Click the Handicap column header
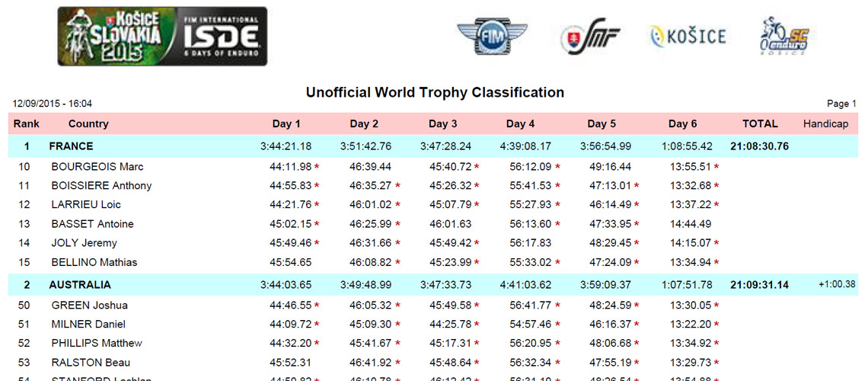The height and width of the screenshot is (381, 868). pyautogui.click(x=825, y=123)
